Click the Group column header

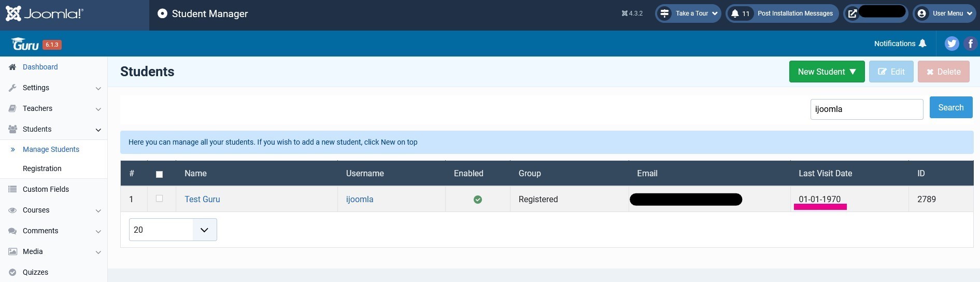tap(530, 173)
